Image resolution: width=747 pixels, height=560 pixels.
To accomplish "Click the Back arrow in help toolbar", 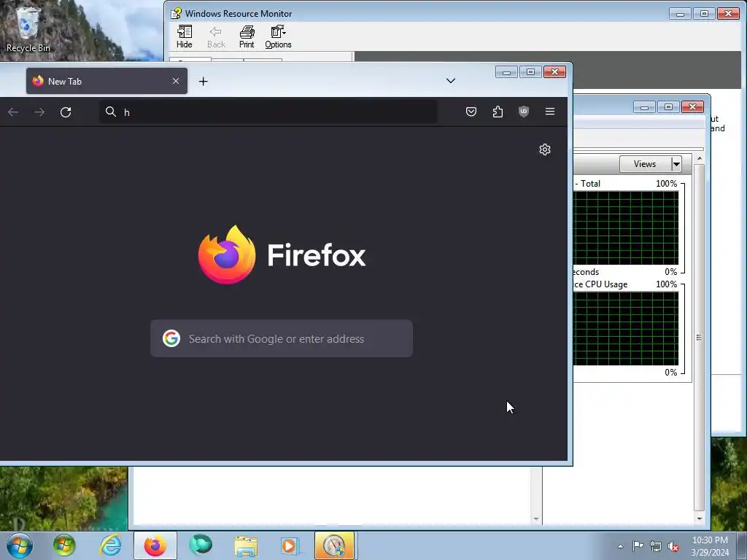I will pos(216,37).
